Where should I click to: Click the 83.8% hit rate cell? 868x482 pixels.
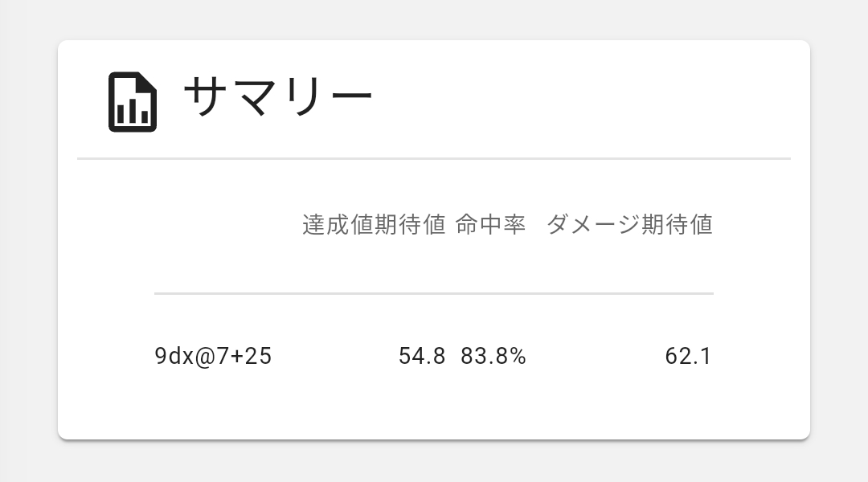(493, 356)
